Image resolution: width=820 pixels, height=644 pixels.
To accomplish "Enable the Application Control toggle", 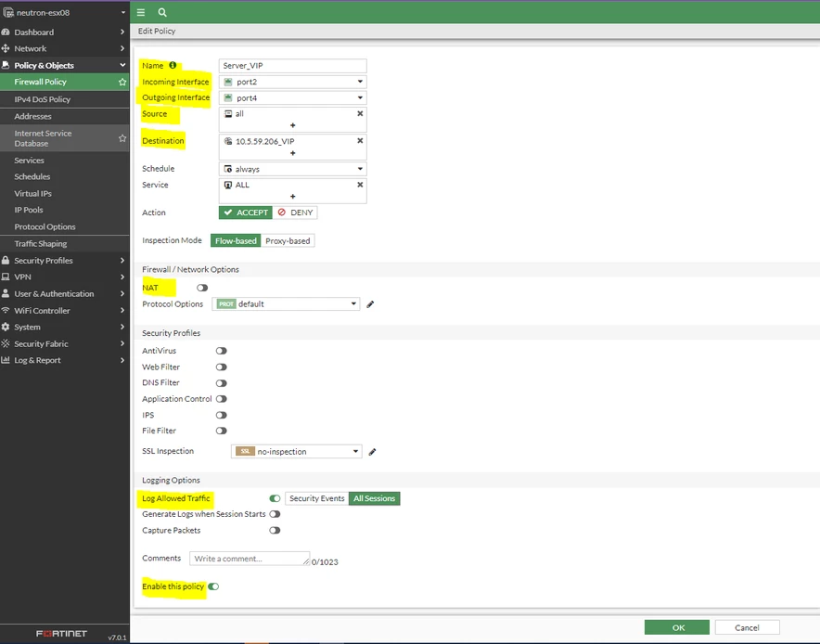I will (x=221, y=399).
